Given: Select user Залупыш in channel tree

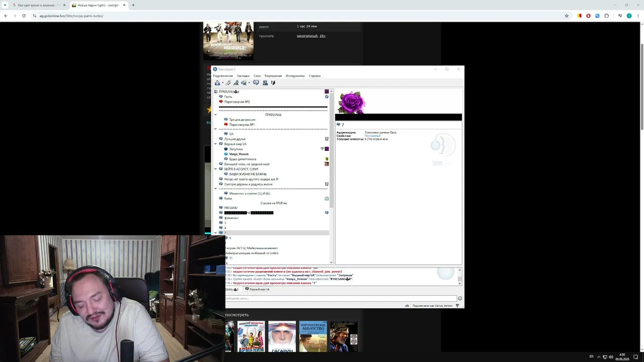Looking at the screenshot, I should click(x=236, y=149).
